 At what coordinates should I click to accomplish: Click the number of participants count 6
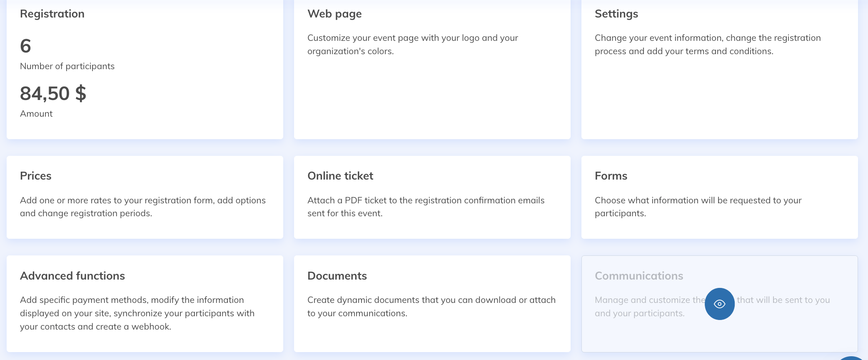25,46
